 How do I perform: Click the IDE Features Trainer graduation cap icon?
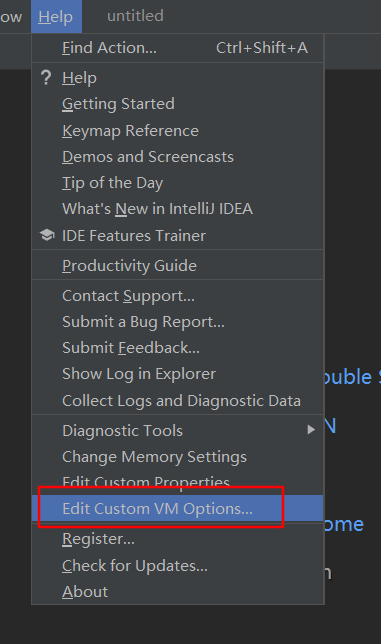47,235
